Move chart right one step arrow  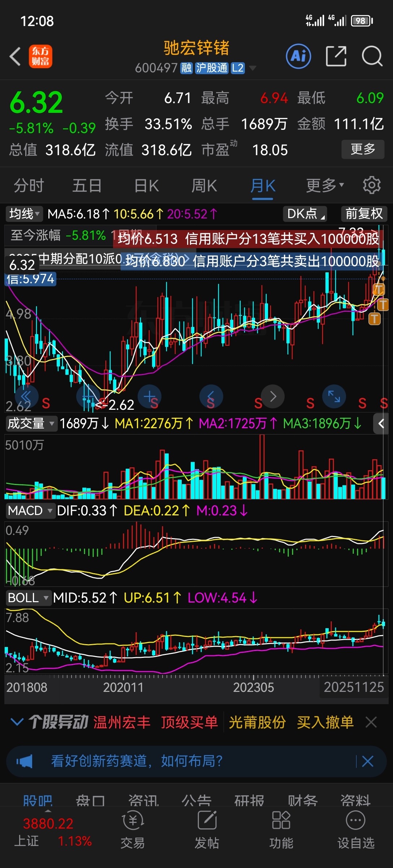[273, 396]
